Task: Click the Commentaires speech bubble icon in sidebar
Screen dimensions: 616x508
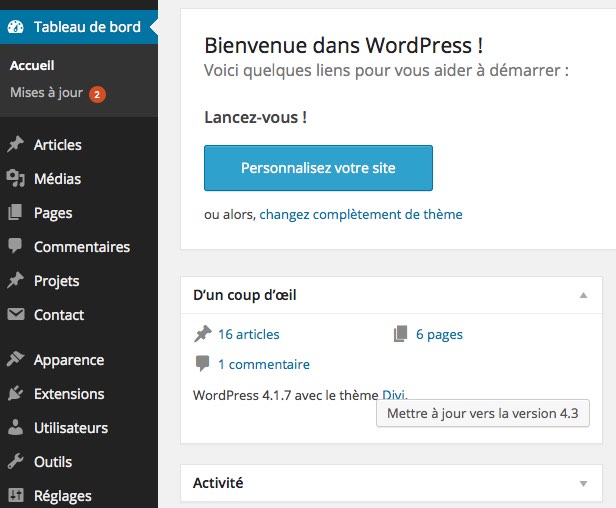Action: tap(15, 246)
